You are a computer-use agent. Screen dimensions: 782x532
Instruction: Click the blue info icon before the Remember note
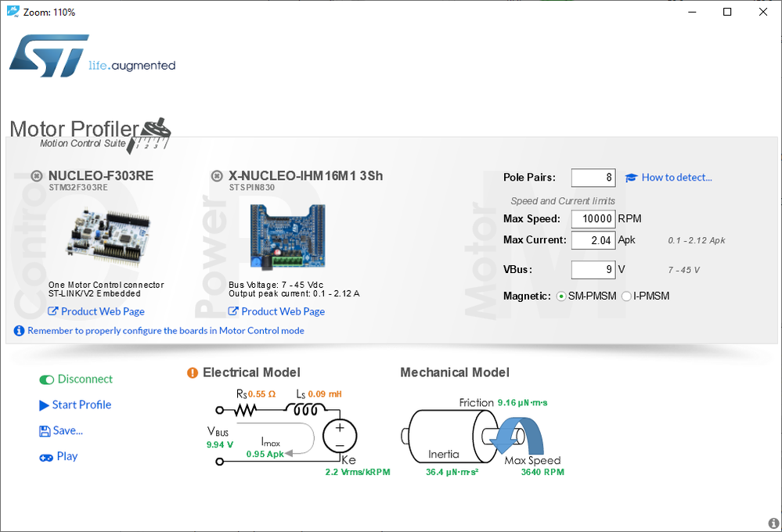(x=19, y=331)
